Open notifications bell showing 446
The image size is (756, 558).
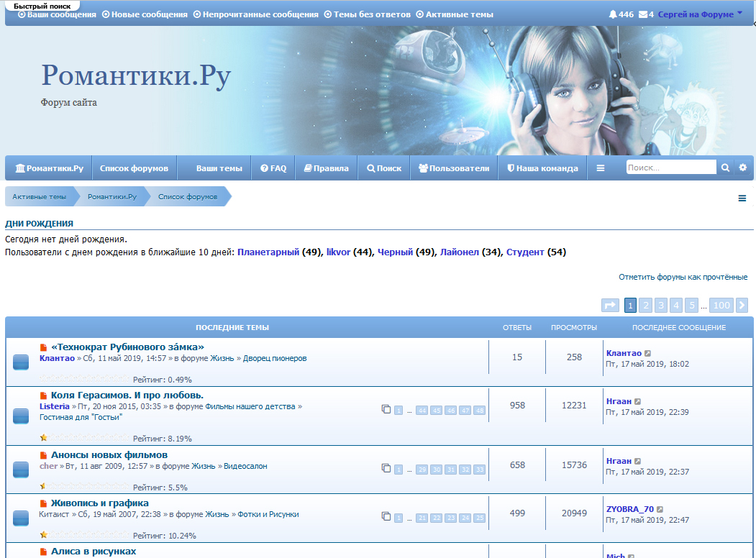[x=621, y=14]
